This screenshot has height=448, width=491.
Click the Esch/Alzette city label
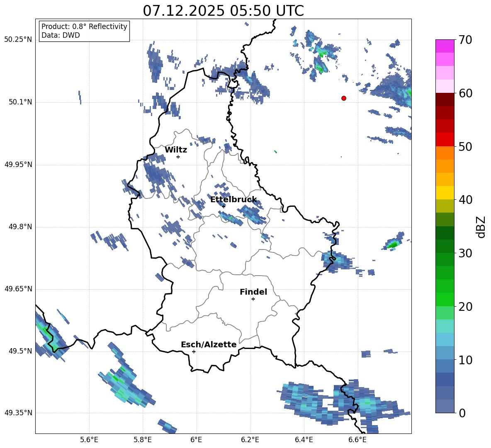[x=209, y=344]
